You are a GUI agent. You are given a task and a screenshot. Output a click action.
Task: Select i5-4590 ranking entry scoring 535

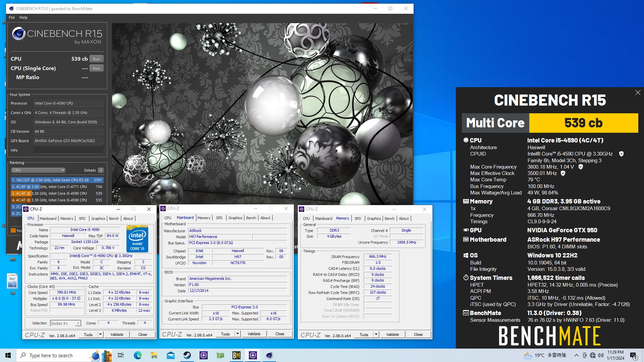[57, 200]
